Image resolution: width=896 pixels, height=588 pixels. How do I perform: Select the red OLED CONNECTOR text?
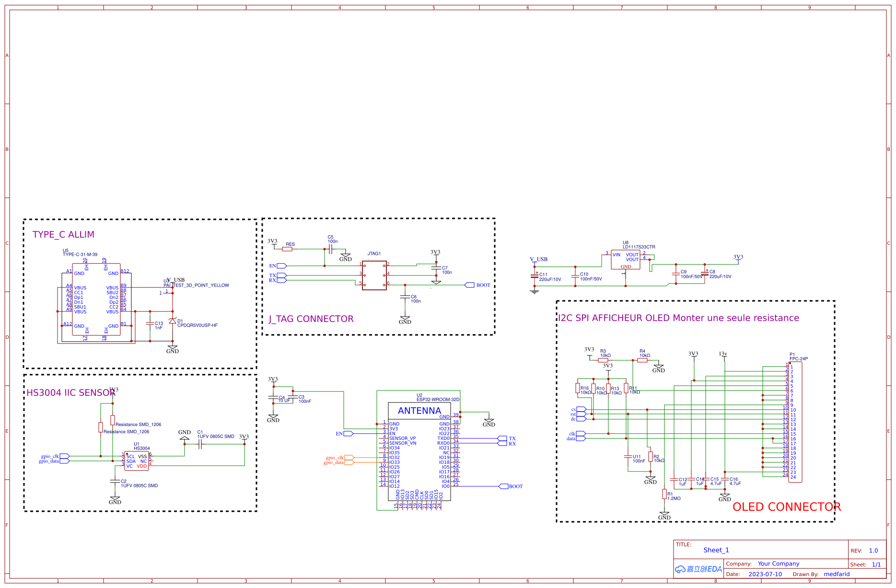[786, 507]
